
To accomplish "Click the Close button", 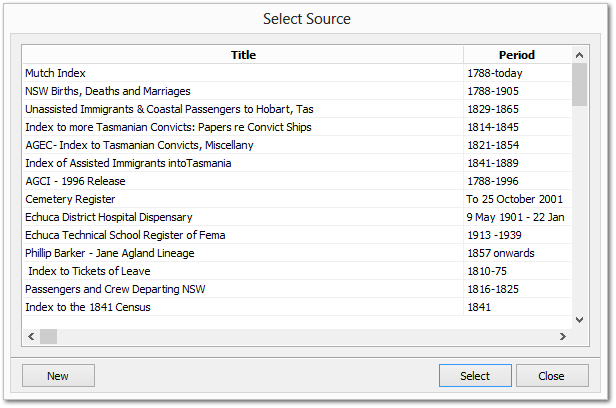I will (x=552, y=376).
